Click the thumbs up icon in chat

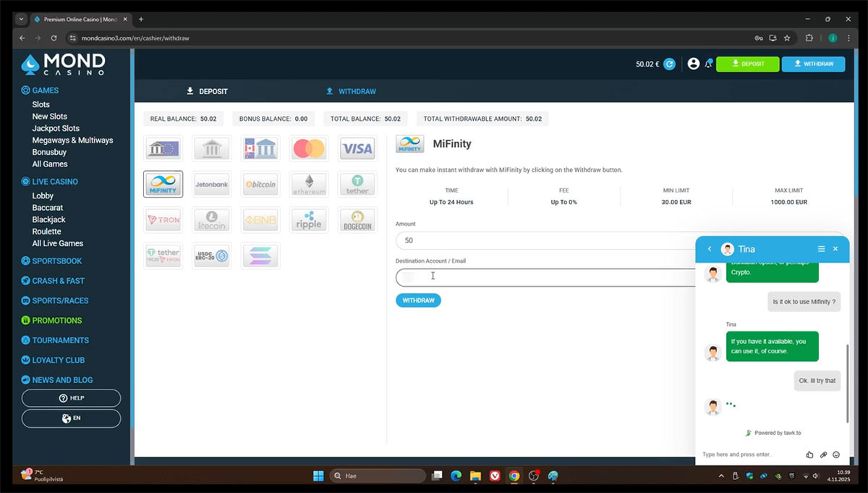[809, 455]
